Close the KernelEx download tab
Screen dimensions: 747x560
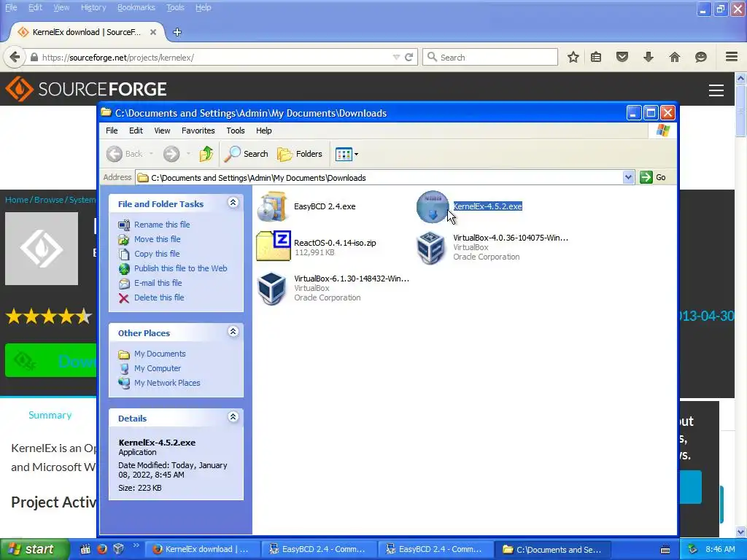tap(153, 32)
